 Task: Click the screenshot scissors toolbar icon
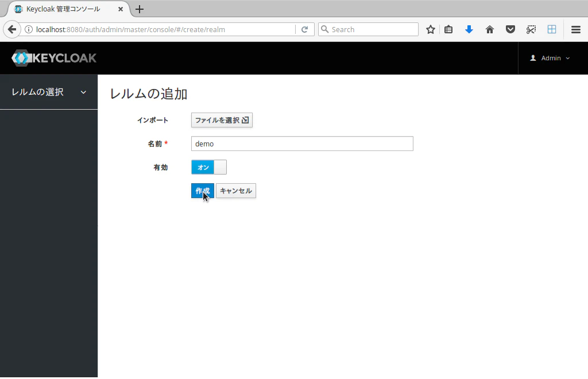coord(531,29)
